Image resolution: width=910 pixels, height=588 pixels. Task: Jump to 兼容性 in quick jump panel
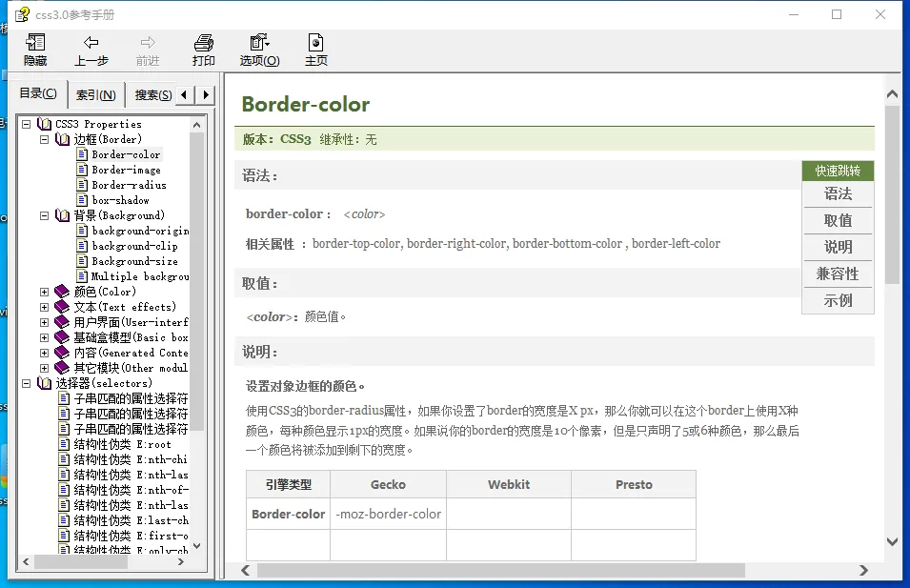pos(838,274)
